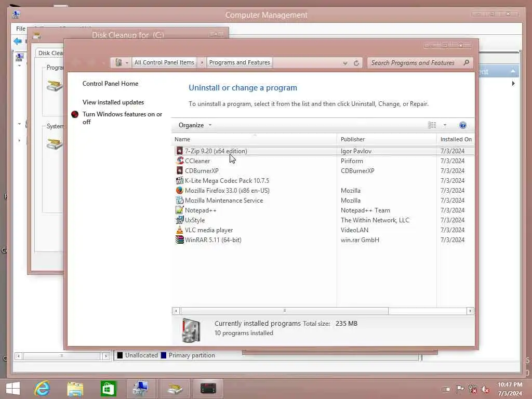Open the help button in Programs and Features
Screen dimensions: 532x399
[462, 125]
